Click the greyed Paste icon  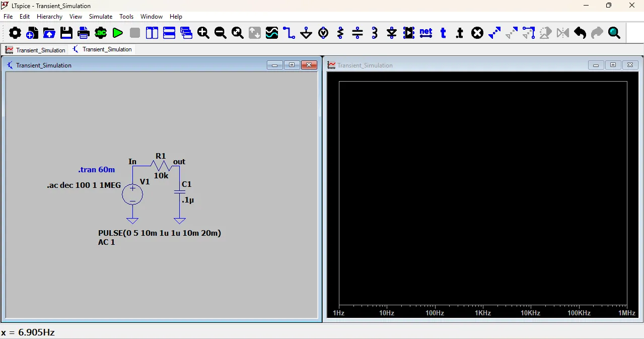click(512, 33)
